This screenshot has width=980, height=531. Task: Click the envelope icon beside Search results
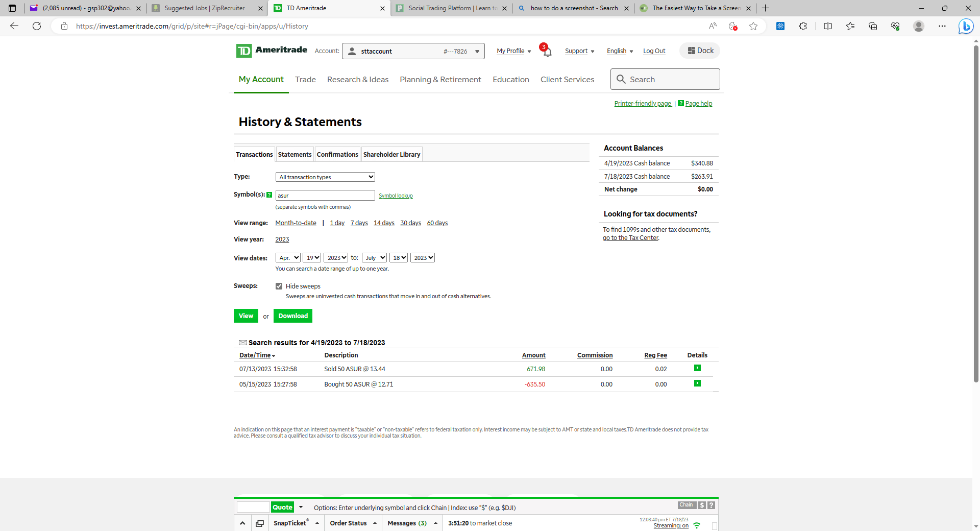tap(243, 343)
